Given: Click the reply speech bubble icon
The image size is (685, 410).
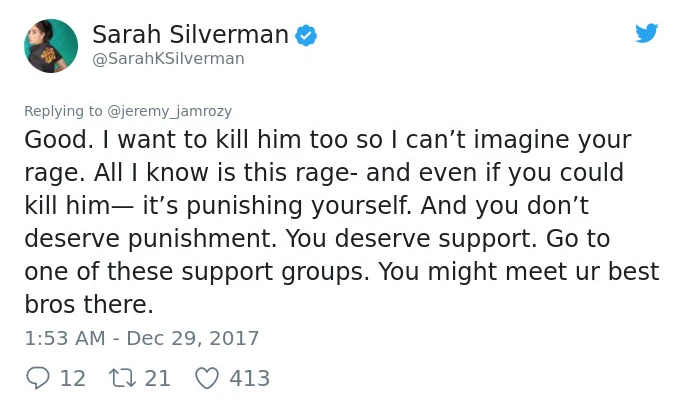Looking at the screenshot, I should pos(36,378).
